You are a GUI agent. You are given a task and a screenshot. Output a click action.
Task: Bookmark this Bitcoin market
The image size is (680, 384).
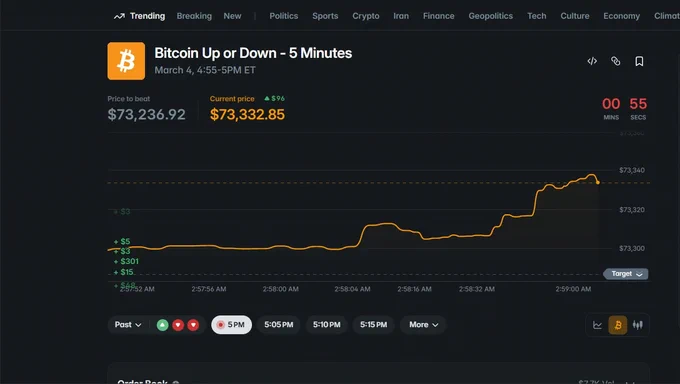(639, 61)
